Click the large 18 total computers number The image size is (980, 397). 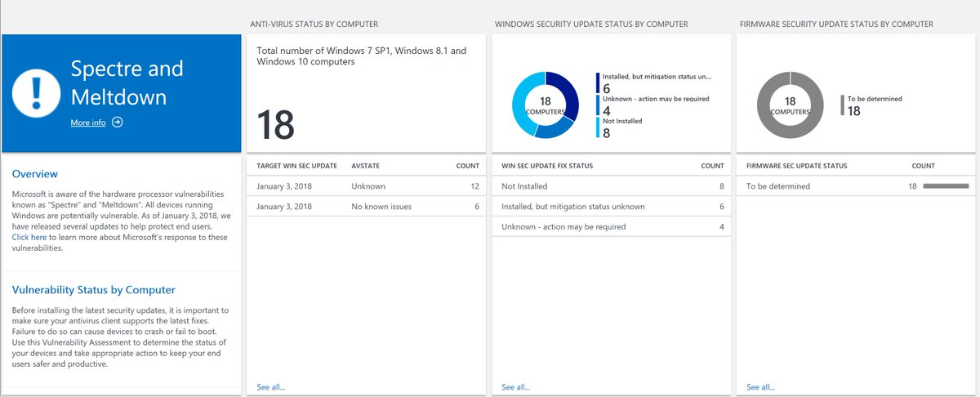(x=275, y=125)
